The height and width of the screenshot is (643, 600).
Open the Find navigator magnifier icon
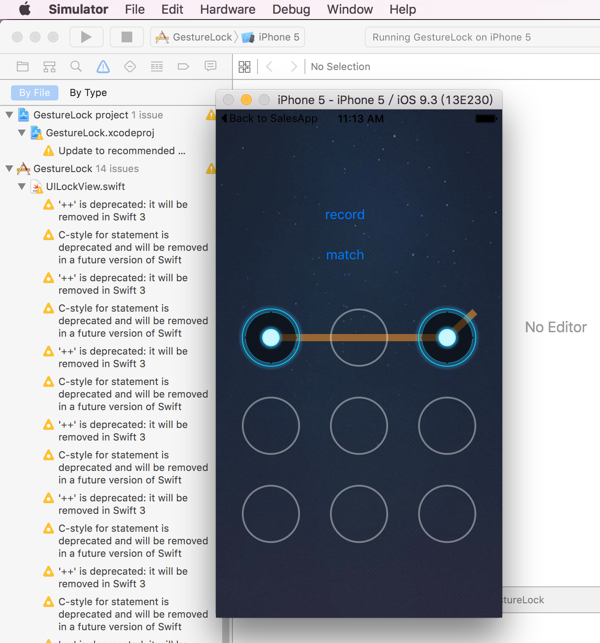coord(76,66)
